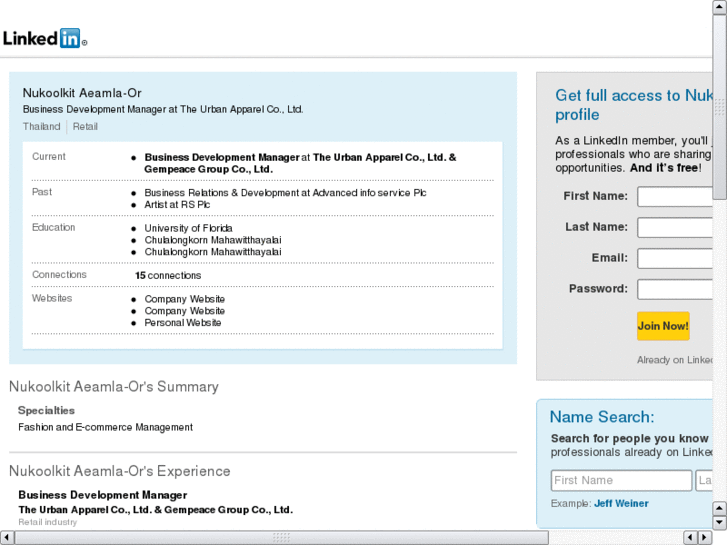The width and height of the screenshot is (727, 545).
Task: Open the Personal Website link
Action: tap(183, 323)
